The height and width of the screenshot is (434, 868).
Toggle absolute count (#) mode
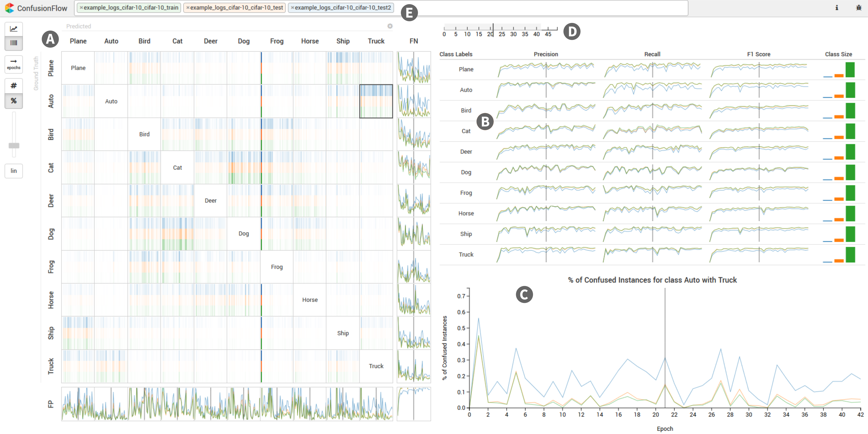pyautogui.click(x=13, y=86)
